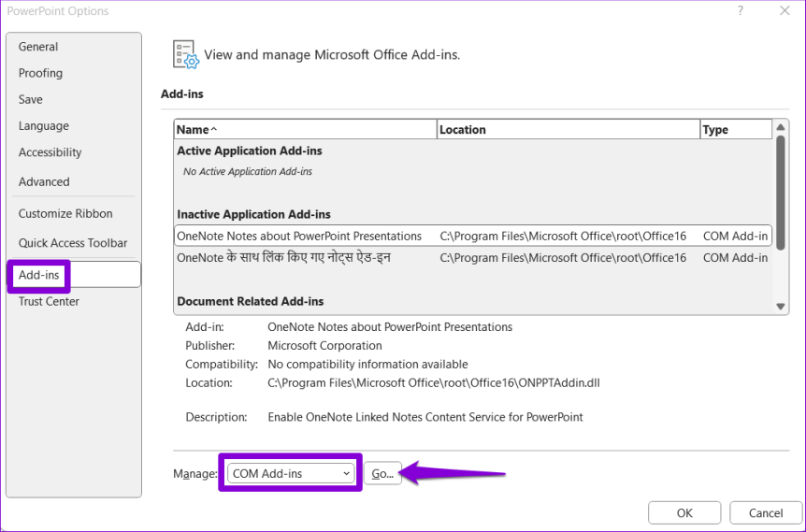Switch to the Proofing category
Screen dimensions: 806x532
[x=41, y=73]
